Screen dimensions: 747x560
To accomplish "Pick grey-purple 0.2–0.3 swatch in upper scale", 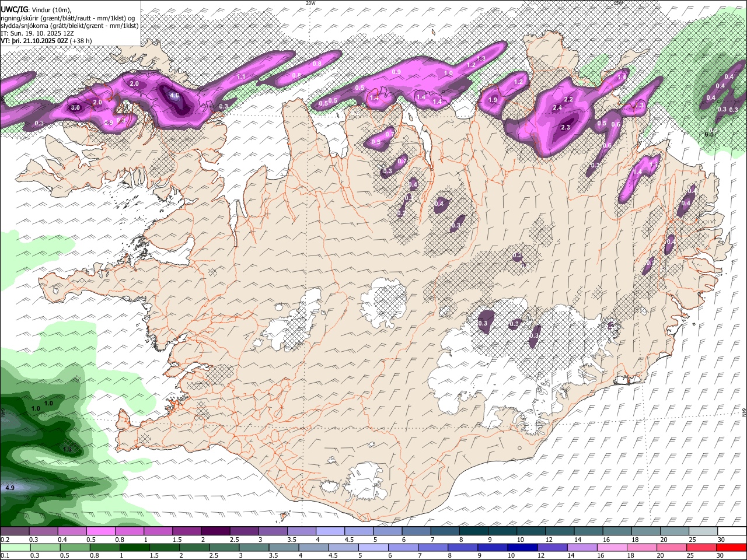I will click(15, 531).
